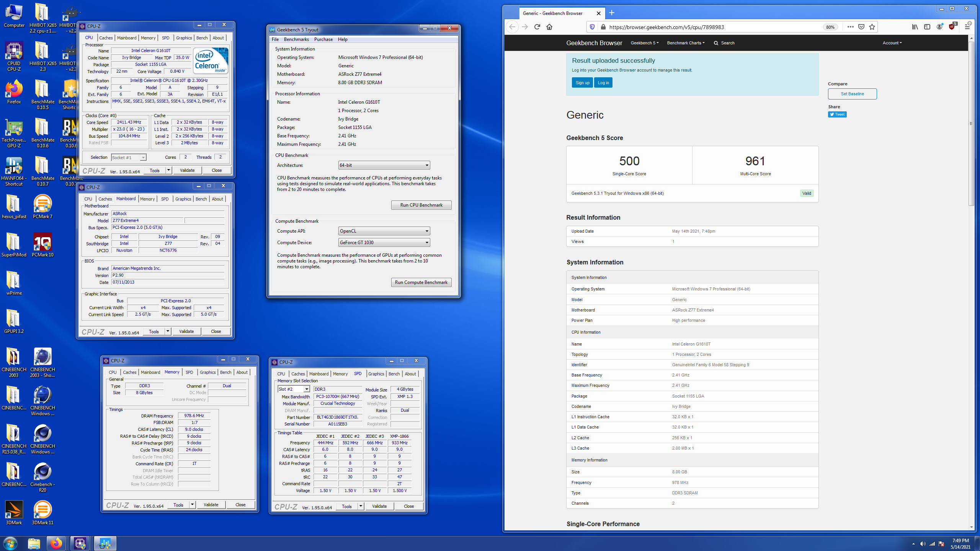Open Benchmark Charts dropdown
980x551 pixels.
tap(686, 43)
